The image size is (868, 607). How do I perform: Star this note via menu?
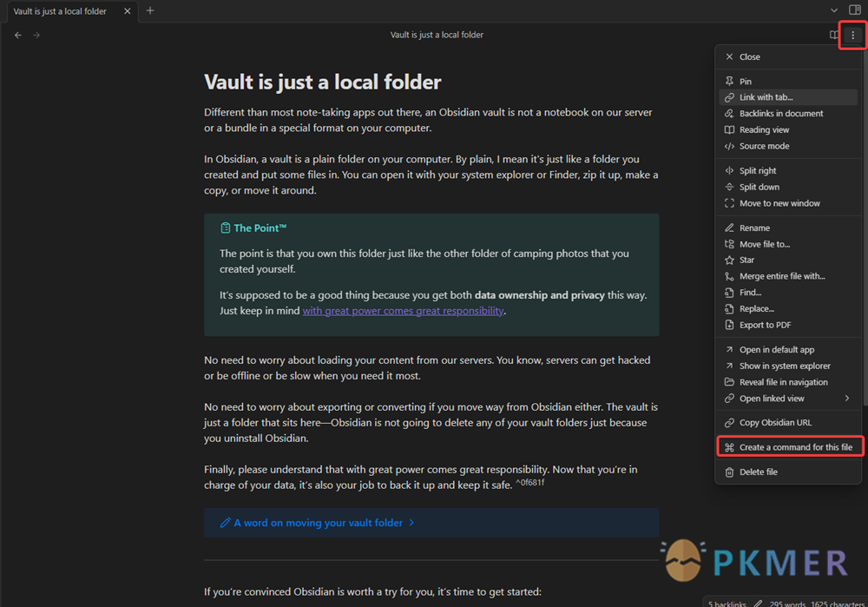(788, 261)
